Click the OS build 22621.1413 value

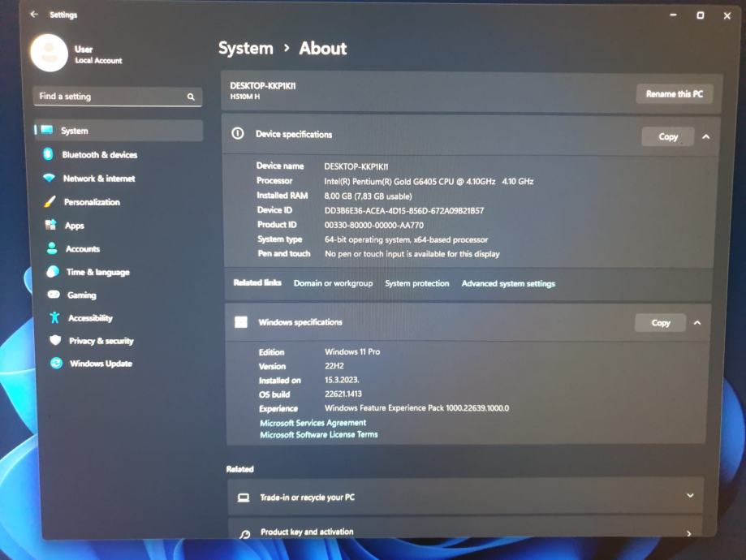pyautogui.click(x=343, y=394)
